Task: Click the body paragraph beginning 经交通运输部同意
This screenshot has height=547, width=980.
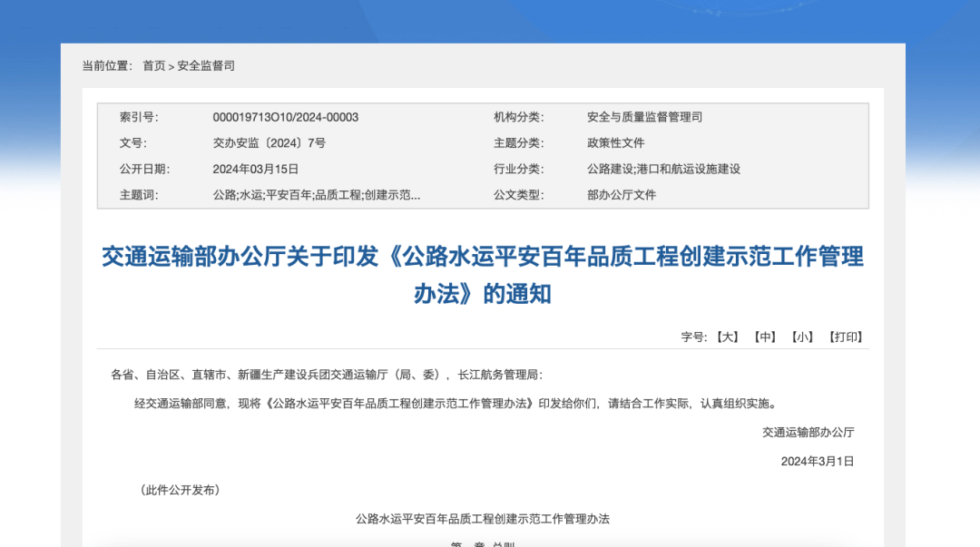Action: pyautogui.click(x=456, y=404)
